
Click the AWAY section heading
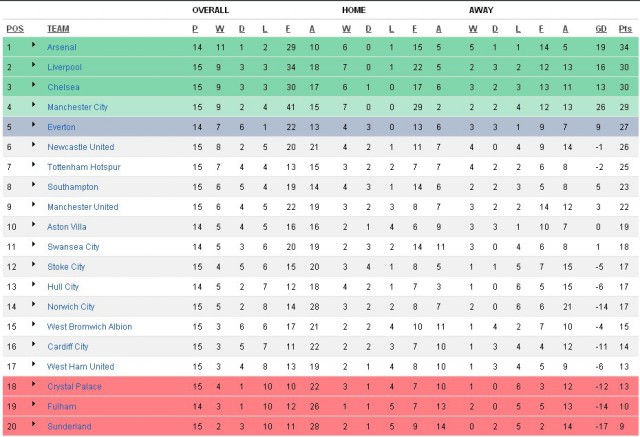tap(482, 10)
